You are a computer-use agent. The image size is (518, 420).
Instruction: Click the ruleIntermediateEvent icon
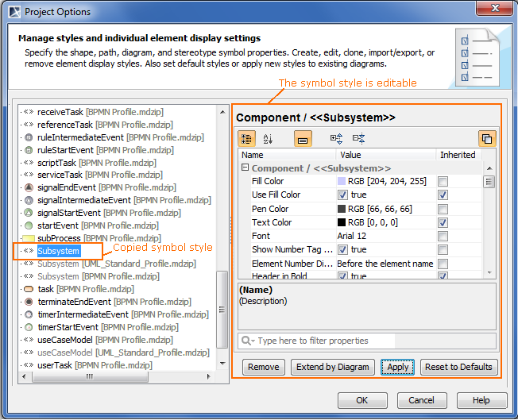click(x=29, y=137)
